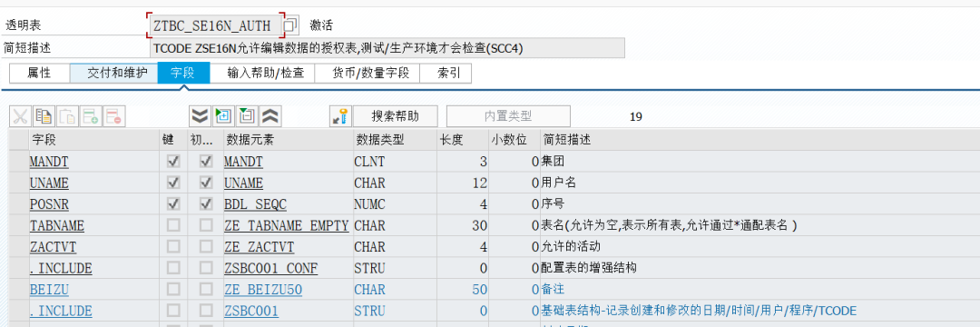Click the Paste clipboard toolbar icon

pyautogui.click(x=67, y=116)
